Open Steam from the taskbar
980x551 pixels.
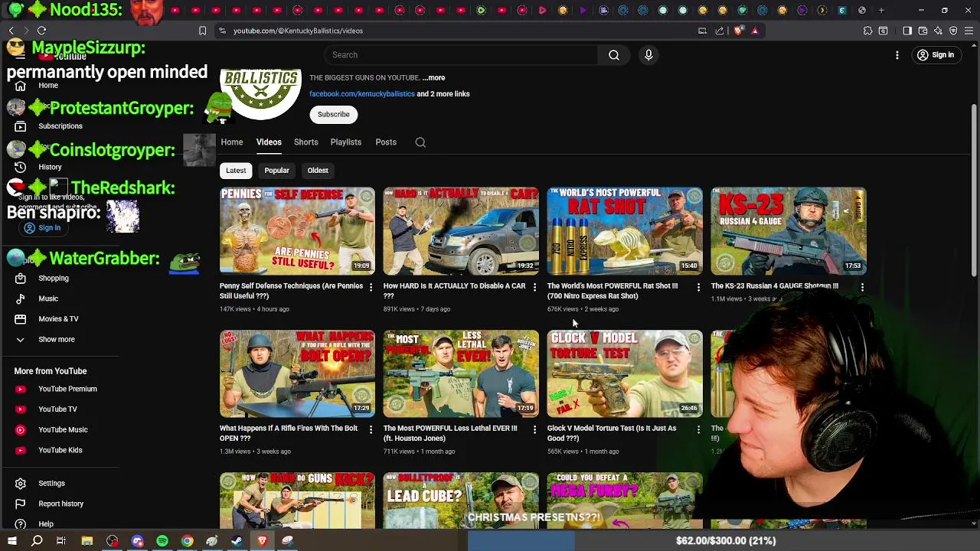(x=237, y=541)
